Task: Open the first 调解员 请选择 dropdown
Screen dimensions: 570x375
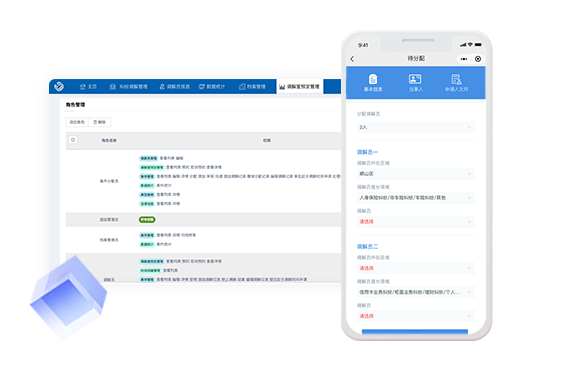Action: pyautogui.click(x=416, y=222)
